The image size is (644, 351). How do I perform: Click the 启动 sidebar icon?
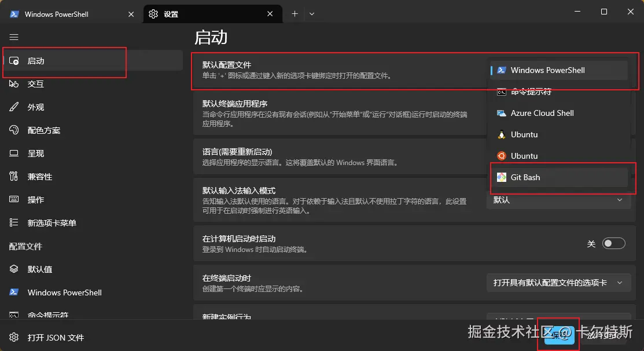tap(14, 61)
